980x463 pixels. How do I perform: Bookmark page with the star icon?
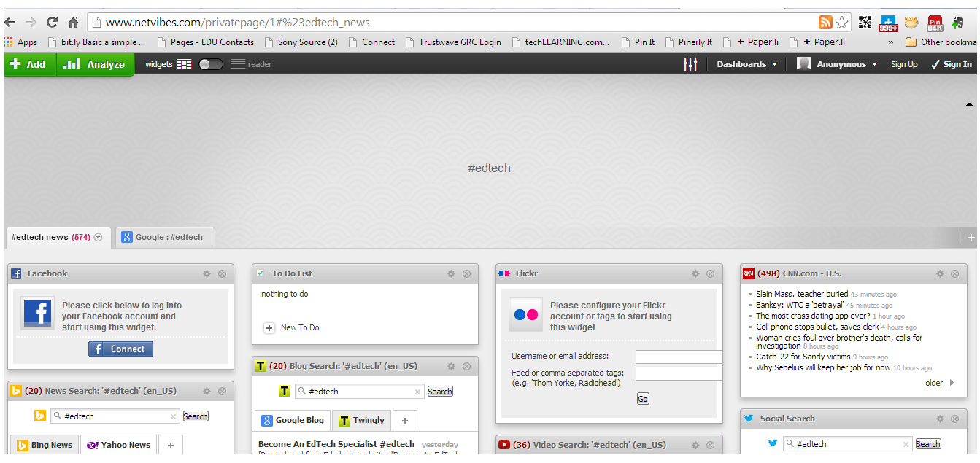(842, 22)
